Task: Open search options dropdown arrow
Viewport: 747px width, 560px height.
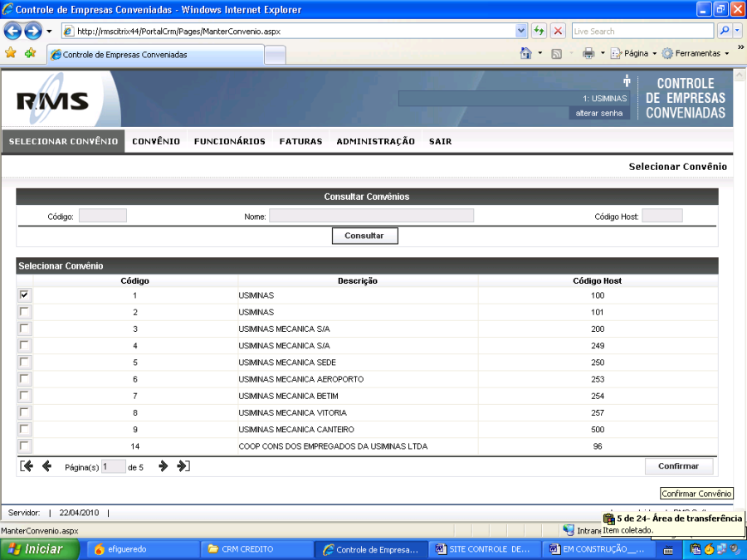Action: coord(738,31)
